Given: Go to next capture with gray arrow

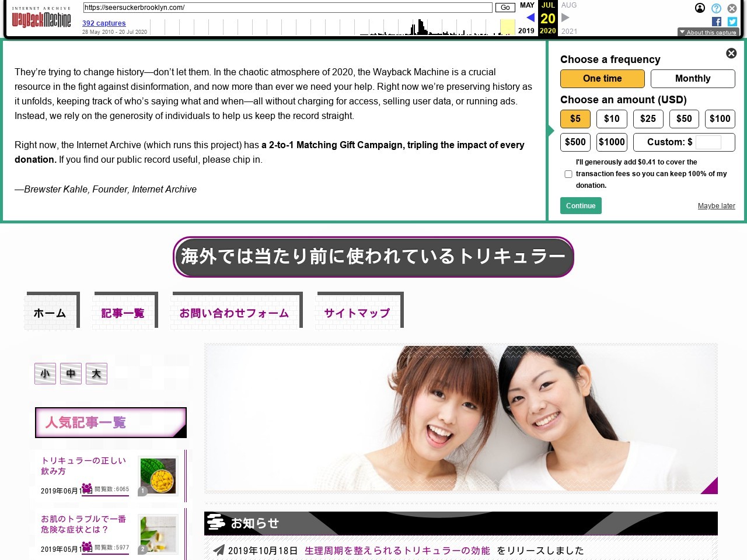Looking at the screenshot, I should click(x=565, y=17).
